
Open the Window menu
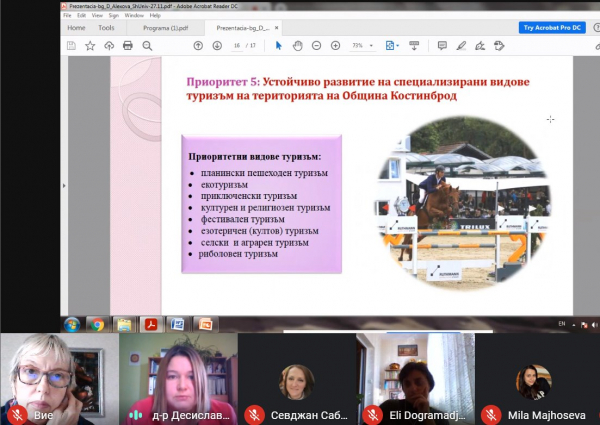click(134, 16)
